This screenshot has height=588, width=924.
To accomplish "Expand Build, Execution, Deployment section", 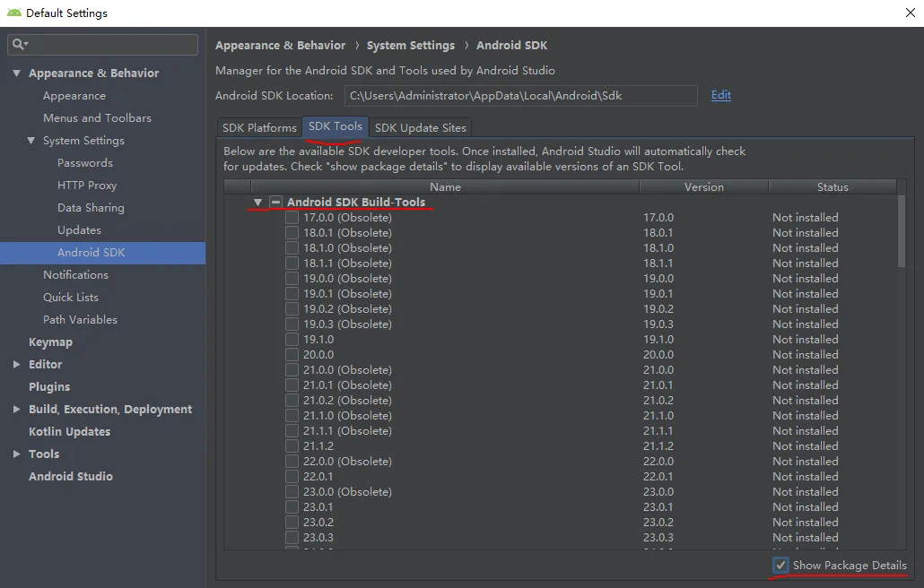I will tap(16, 409).
